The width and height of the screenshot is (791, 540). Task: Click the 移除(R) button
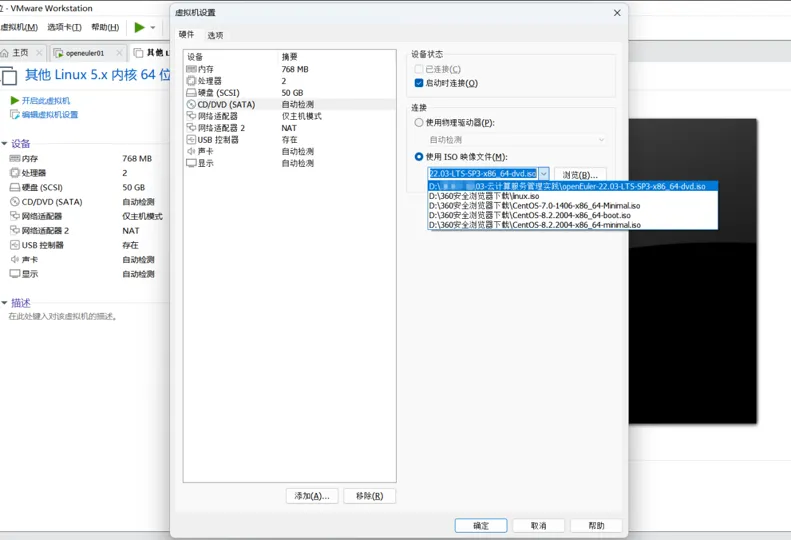click(369, 496)
